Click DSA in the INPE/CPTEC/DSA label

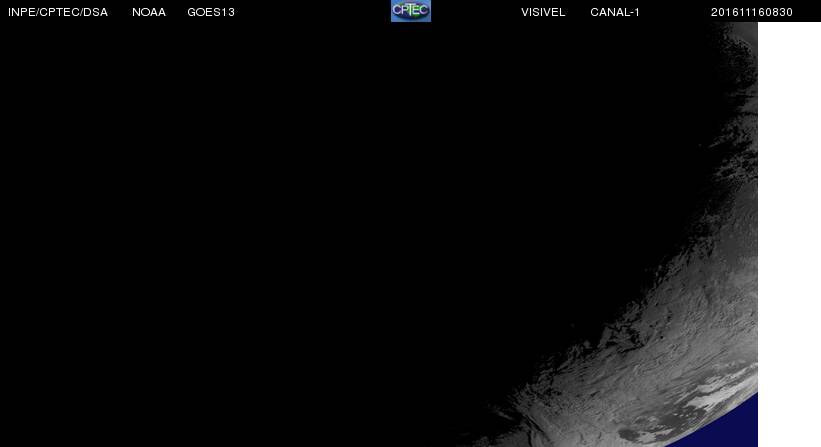pos(97,12)
